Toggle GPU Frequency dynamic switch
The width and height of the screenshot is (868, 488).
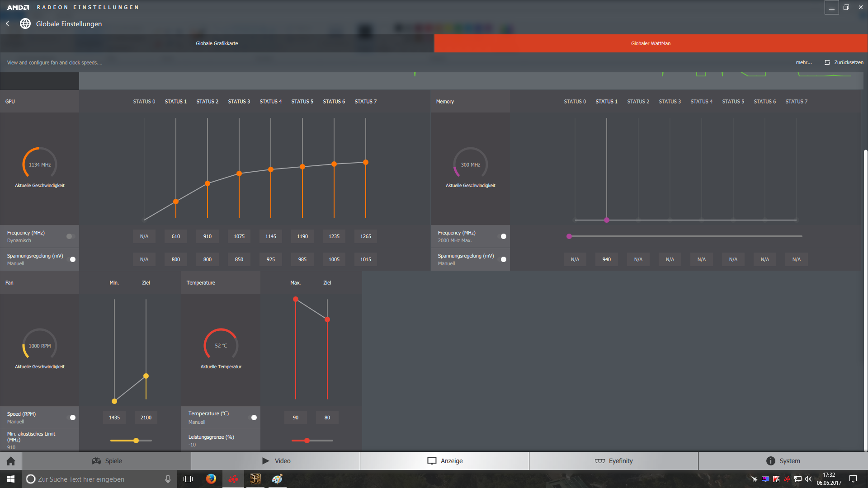coord(71,236)
